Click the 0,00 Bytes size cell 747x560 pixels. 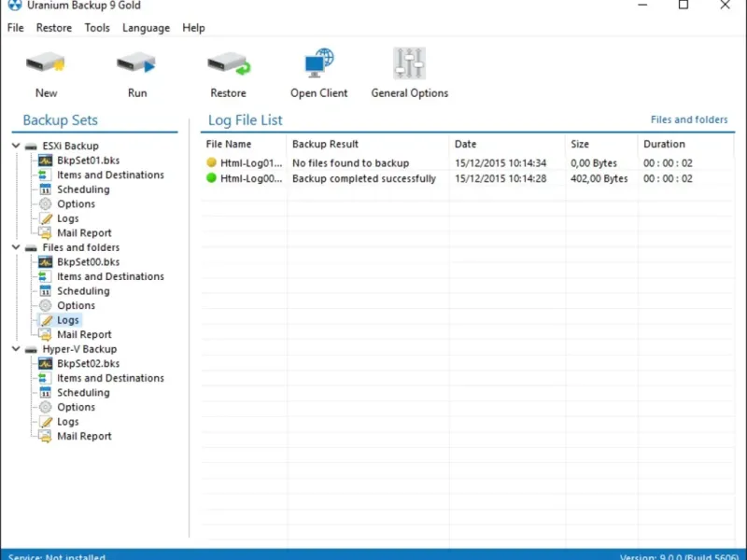pyautogui.click(x=594, y=162)
